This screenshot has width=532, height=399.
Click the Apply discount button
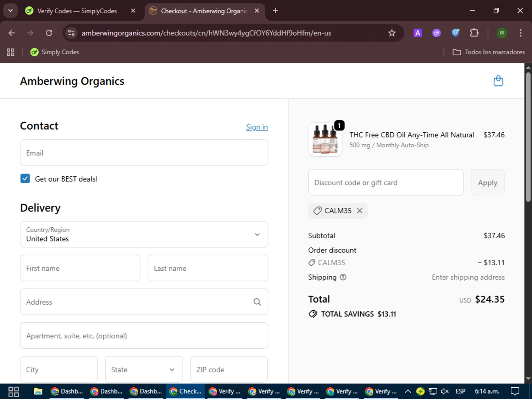click(x=488, y=182)
